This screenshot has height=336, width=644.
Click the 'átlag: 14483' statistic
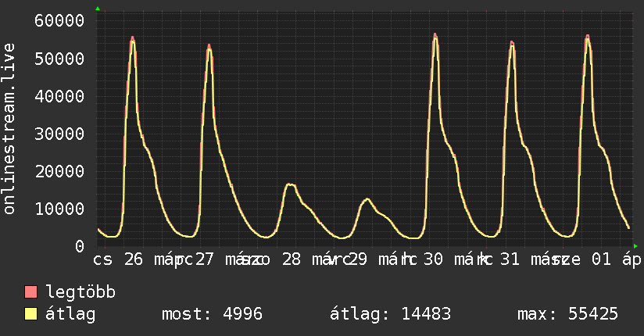390,314
